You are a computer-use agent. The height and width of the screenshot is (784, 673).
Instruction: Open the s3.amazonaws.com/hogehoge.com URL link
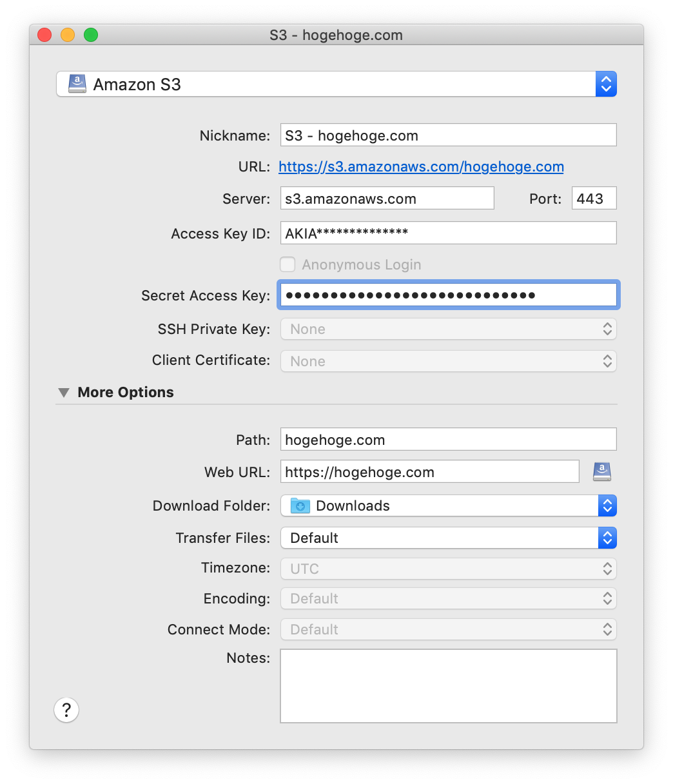point(421,167)
